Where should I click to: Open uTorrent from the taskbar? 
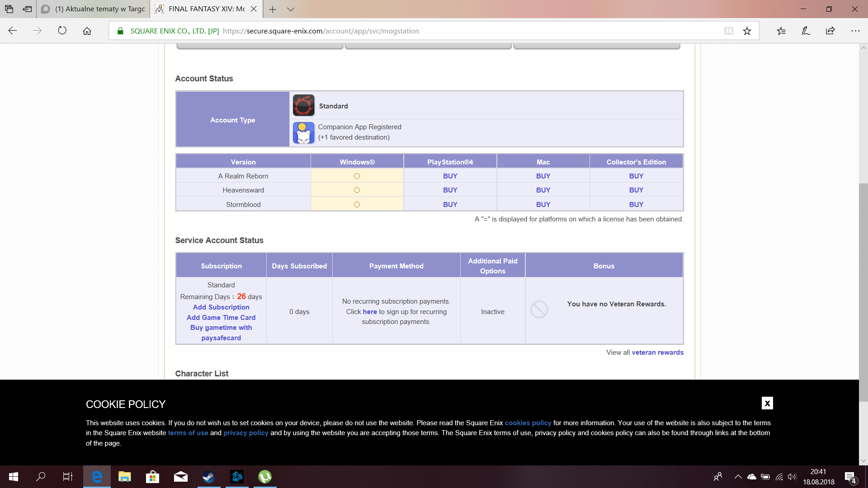point(265,477)
